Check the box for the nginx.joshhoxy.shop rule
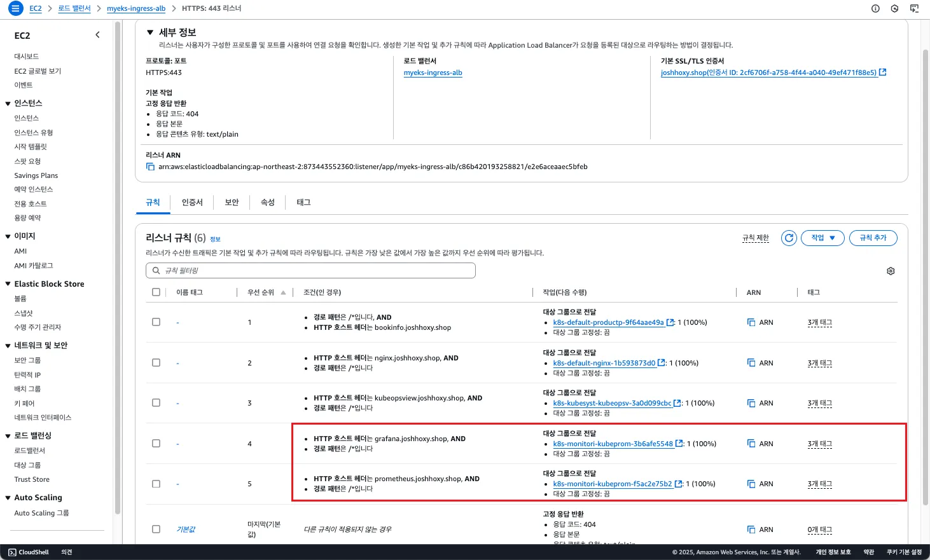The image size is (930, 560). [x=156, y=363]
